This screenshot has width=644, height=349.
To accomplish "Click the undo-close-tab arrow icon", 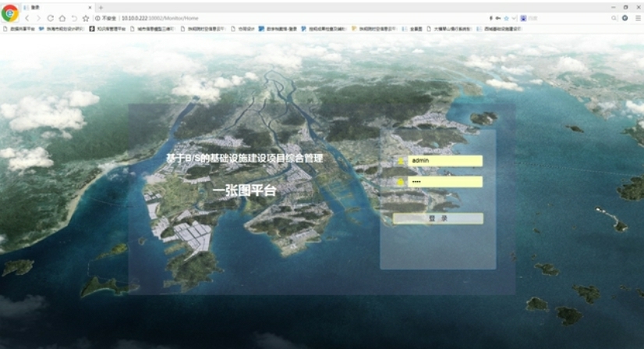I will point(73,17).
